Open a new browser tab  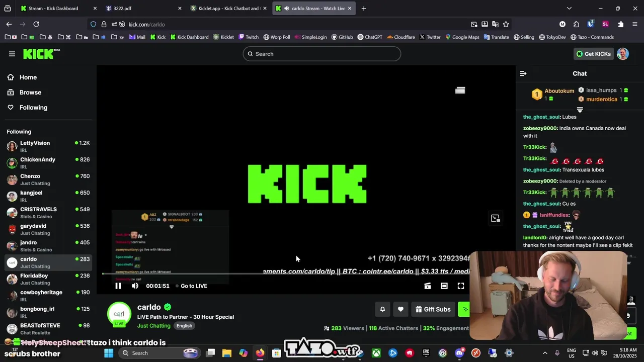click(364, 8)
